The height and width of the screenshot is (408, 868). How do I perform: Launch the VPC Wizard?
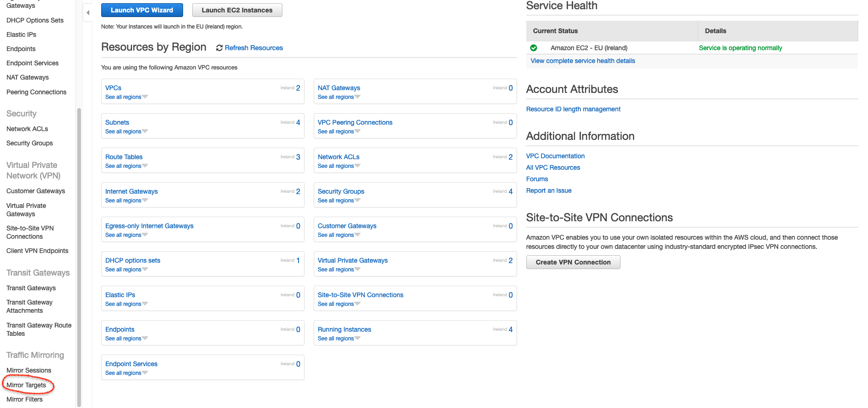pyautogui.click(x=142, y=10)
